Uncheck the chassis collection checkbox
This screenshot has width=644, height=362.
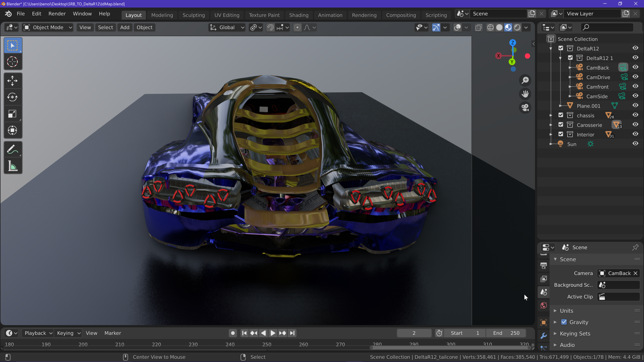[561, 115]
